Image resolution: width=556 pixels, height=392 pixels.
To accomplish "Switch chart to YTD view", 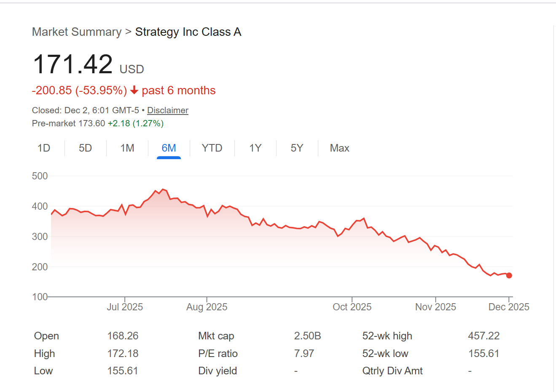I will click(x=212, y=148).
